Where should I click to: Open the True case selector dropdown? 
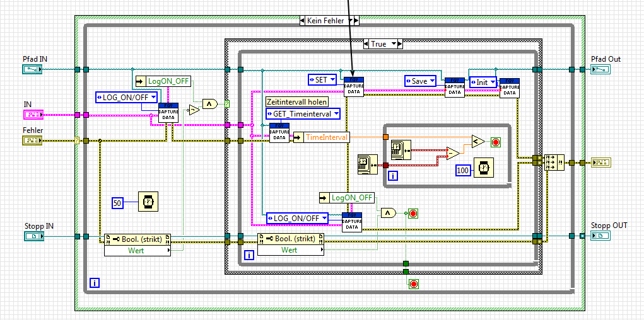pyautogui.click(x=394, y=43)
